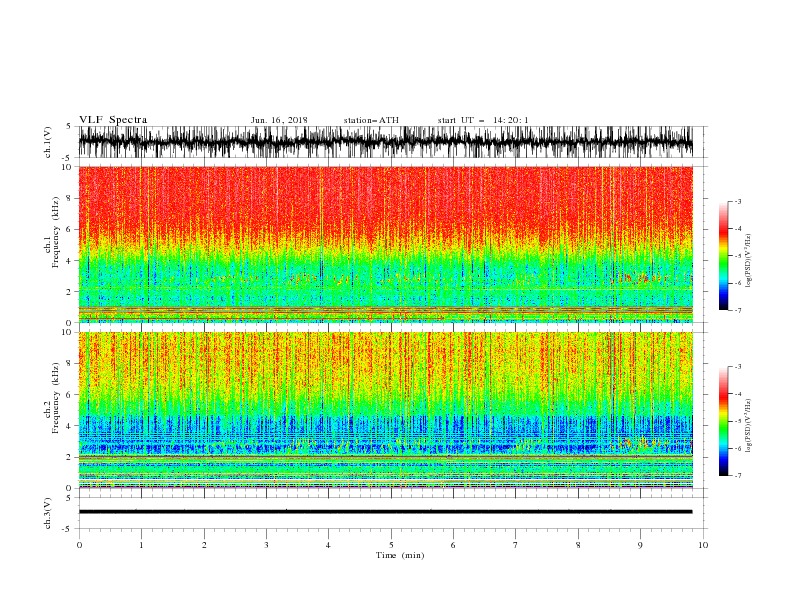Click the ch.1 PSD color scale bar

coord(723,256)
